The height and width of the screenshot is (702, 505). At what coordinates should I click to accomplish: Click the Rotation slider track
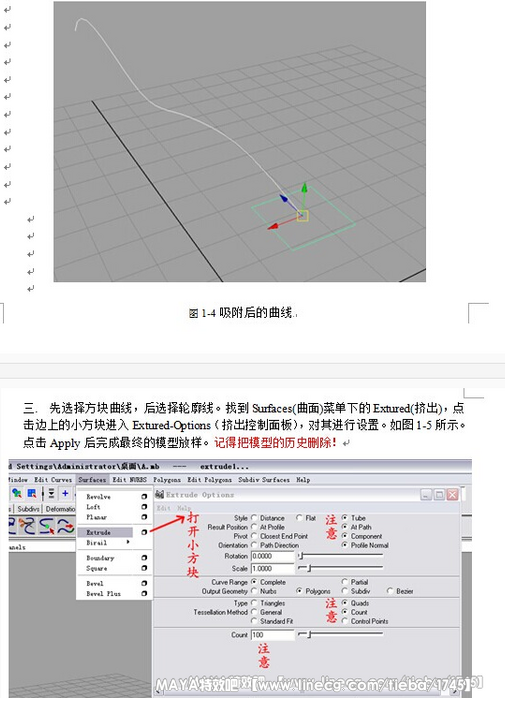click(341, 556)
